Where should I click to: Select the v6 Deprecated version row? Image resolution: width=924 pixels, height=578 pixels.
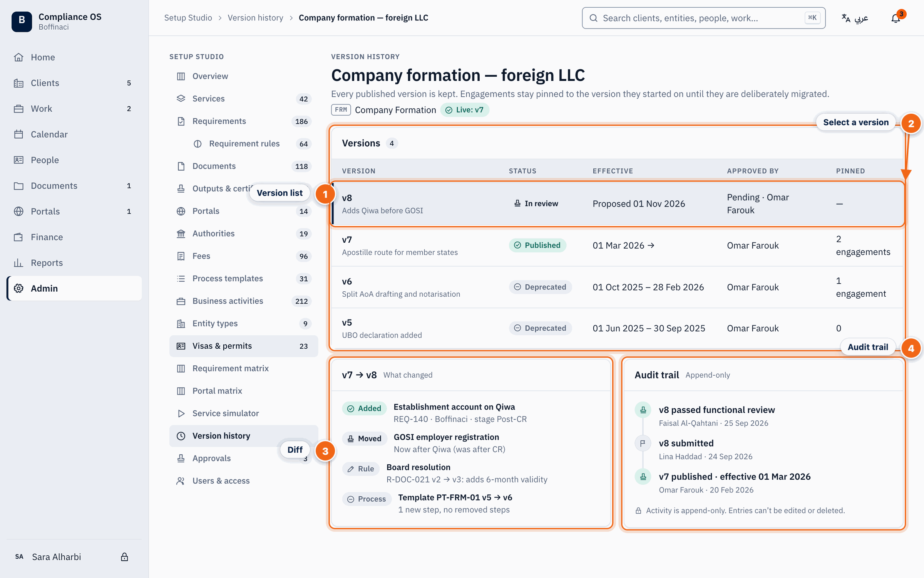(x=617, y=287)
